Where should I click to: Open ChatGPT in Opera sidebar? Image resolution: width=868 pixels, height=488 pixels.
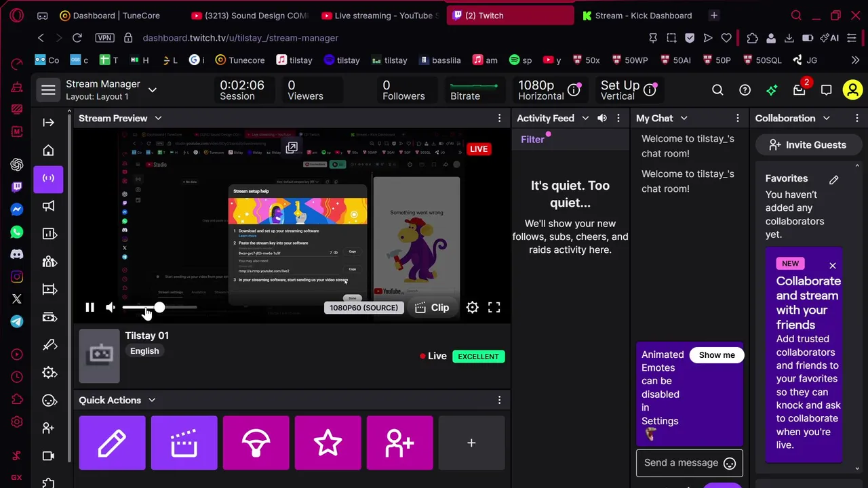[17, 165]
